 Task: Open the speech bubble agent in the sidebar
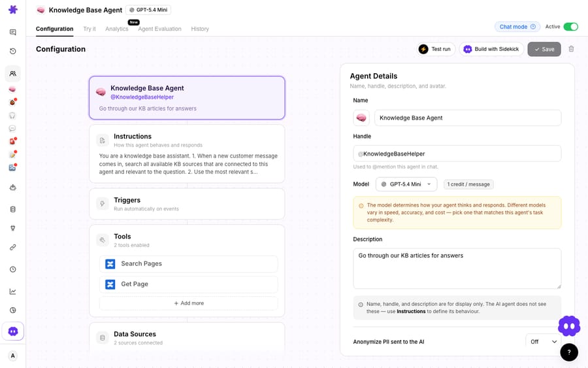pyautogui.click(x=12, y=128)
